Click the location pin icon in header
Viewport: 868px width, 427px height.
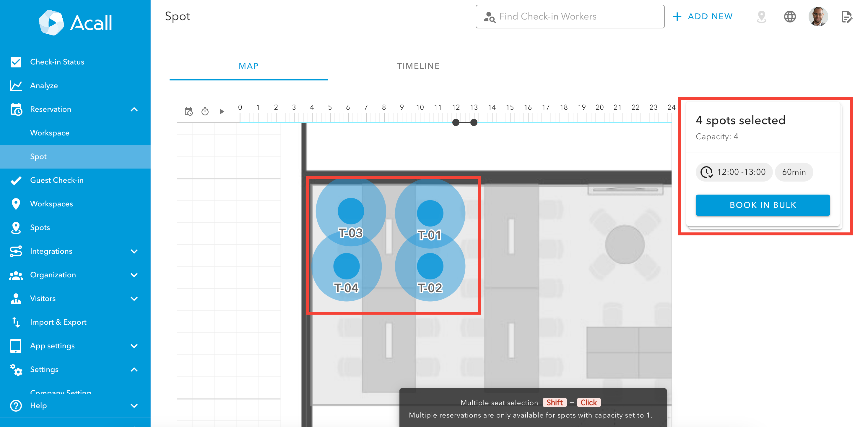[762, 17]
